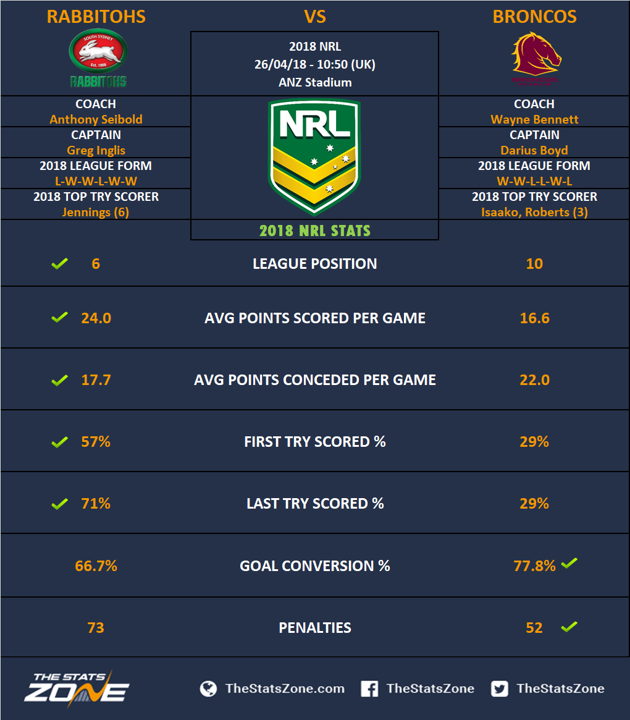The image size is (630, 720).
Task: Click the green checkmark next to league position 6
Action: click(x=60, y=263)
